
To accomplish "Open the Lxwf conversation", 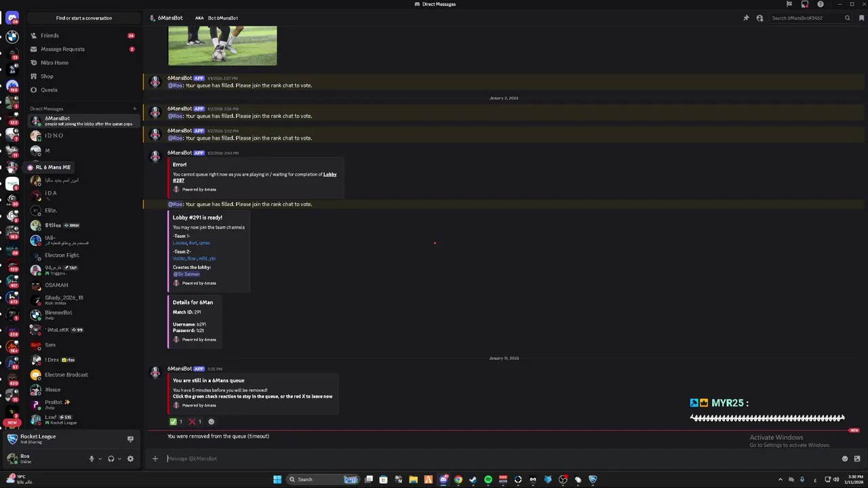I will tap(84, 419).
